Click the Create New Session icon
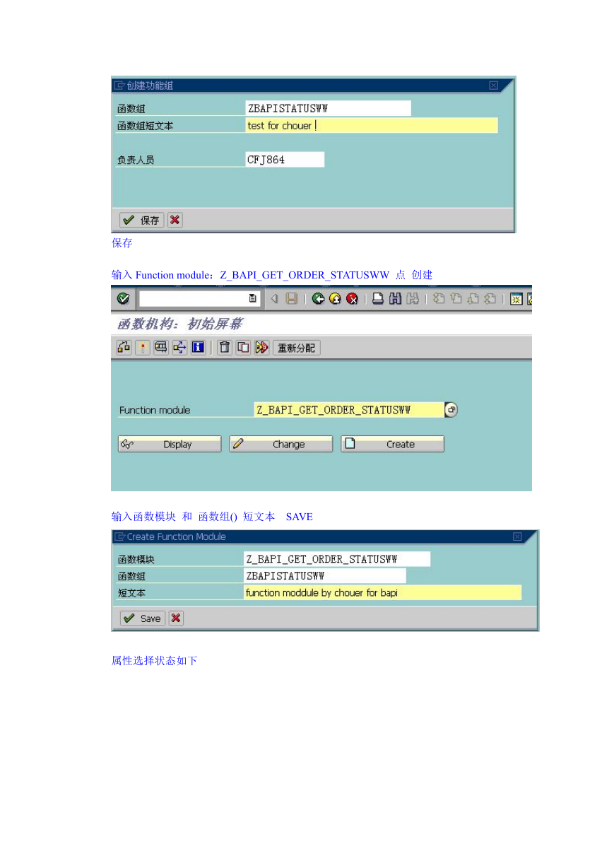The image size is (614, 868). pos(516,299)
